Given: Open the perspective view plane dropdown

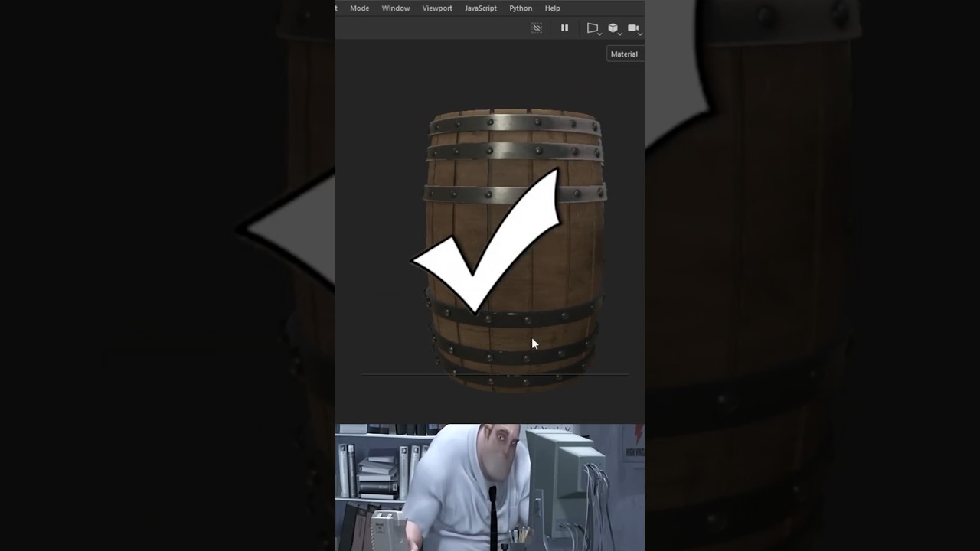Looking at the screenshot, I should pos(593,28).
